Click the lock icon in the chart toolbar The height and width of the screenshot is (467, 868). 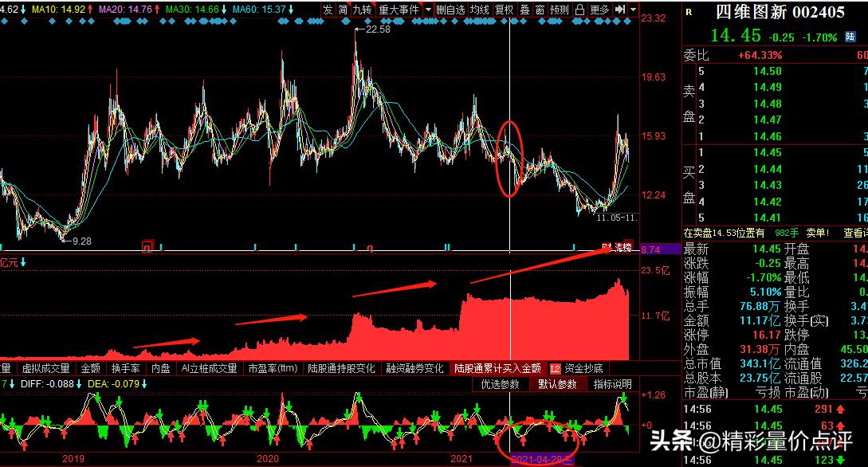579,10
